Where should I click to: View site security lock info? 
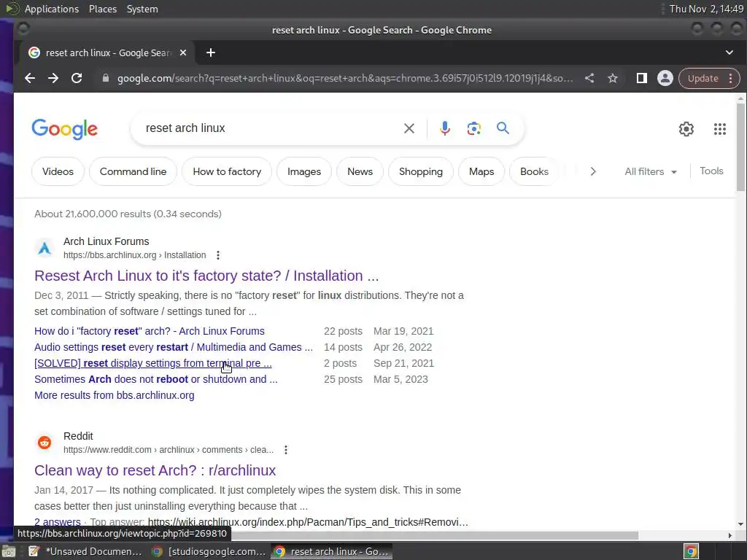point(106,79)
